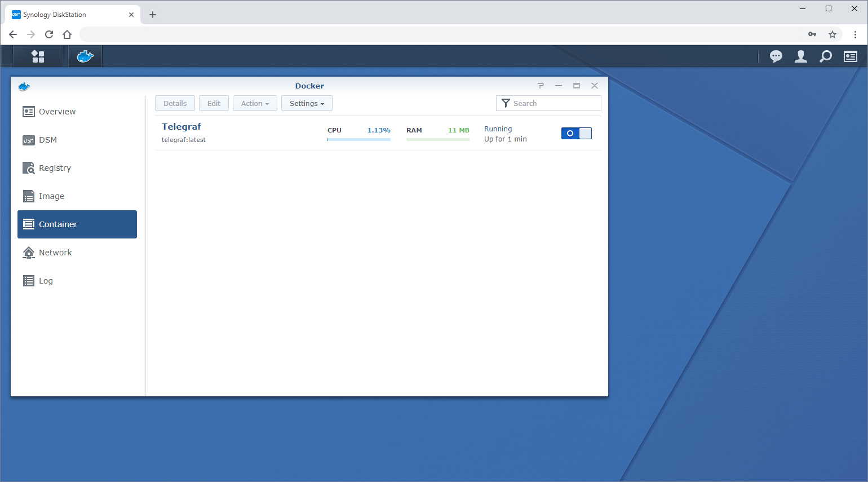Reload the browser page
Image resolution: width=868 pixels, height=482 pixels.
click(x=49, y=34)
